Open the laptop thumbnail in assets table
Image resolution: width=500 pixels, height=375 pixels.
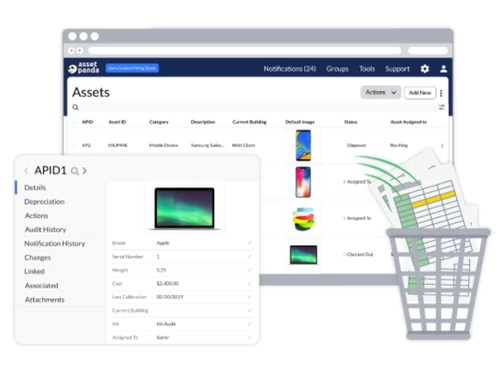coord(303,255)
